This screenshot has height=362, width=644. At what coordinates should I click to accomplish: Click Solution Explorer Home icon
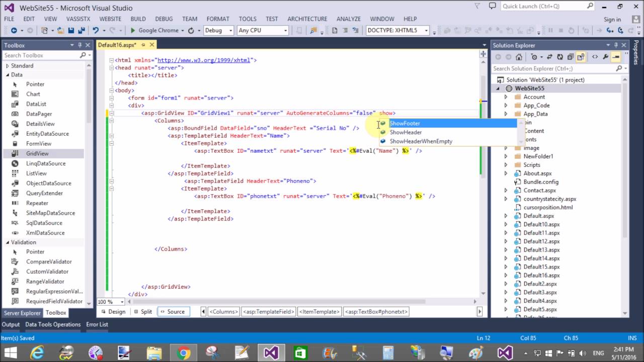point(519,57)
